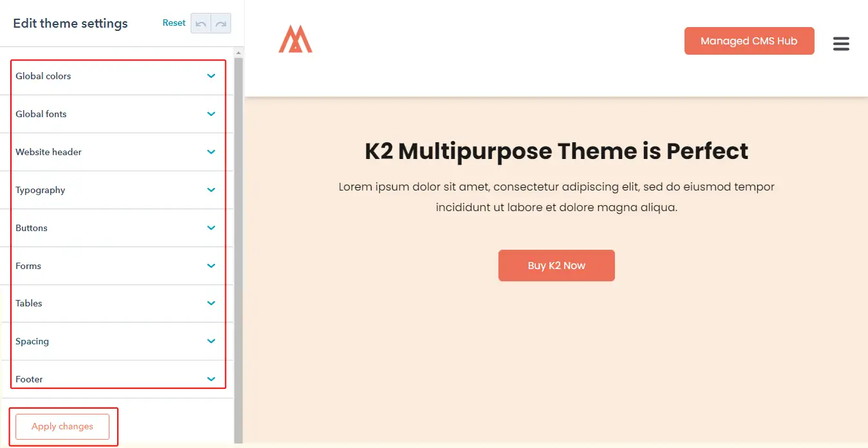The width and height of the screenshot is (868, 448).
Task: Click the Lorem ipsum paragraph text
Action: [556, 197]
